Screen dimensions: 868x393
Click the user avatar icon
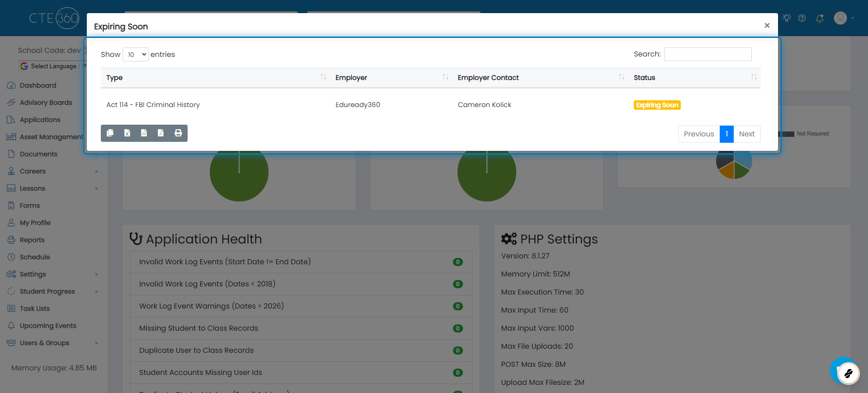840,18
